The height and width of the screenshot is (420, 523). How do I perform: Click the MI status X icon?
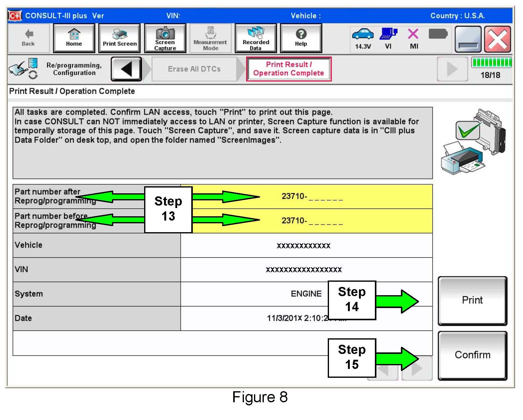[413, 34]
